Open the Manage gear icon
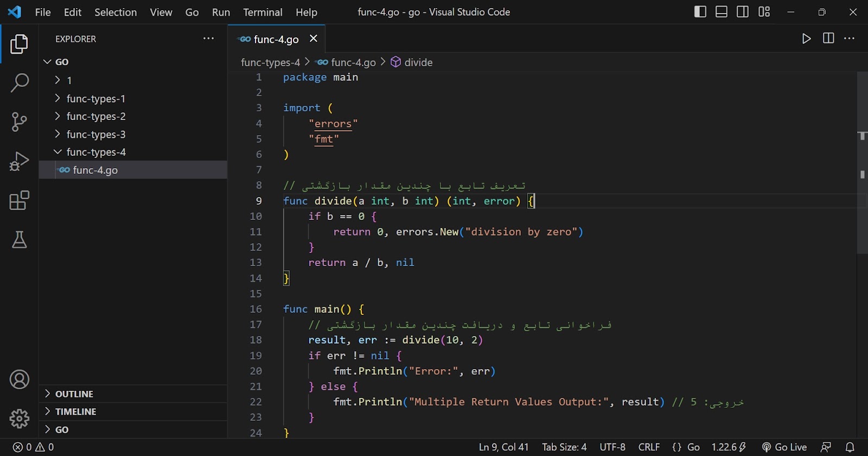The image size is (868, 456). tap(19, 419)
